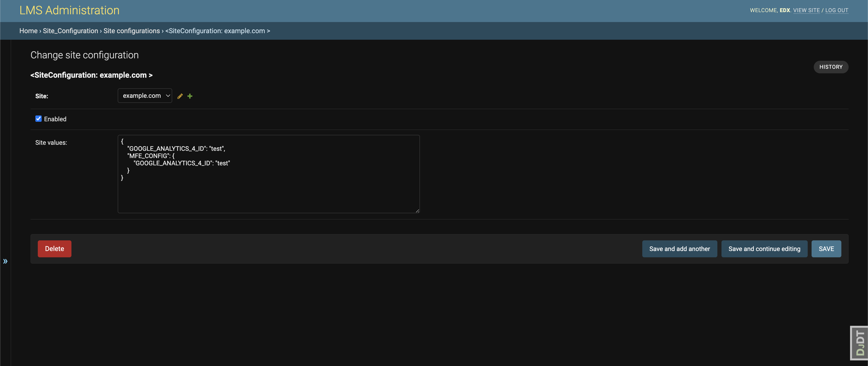The height and width of the screenshot is (366, 868).
Task: Click Save and continue editing
Action: point(764,249)
